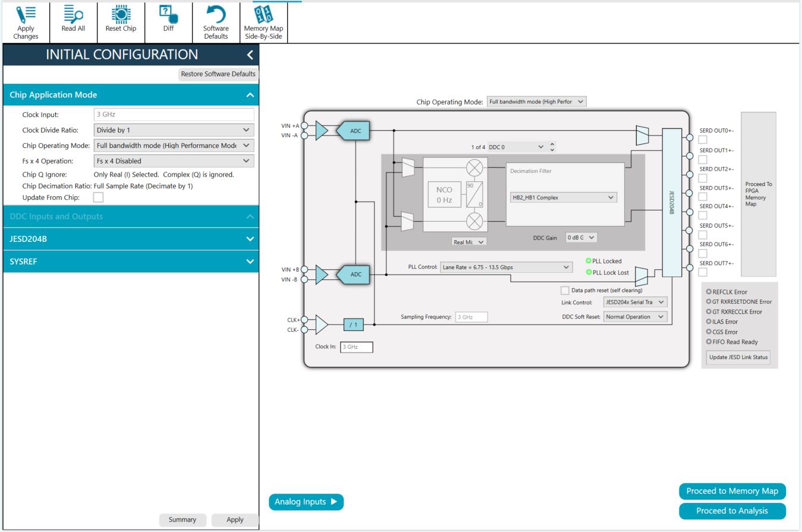Image resolution: width=802 pixels, height=532 pixels.
Task: Click Update JESD Link Status button
Action: click(x=738, y=357)
